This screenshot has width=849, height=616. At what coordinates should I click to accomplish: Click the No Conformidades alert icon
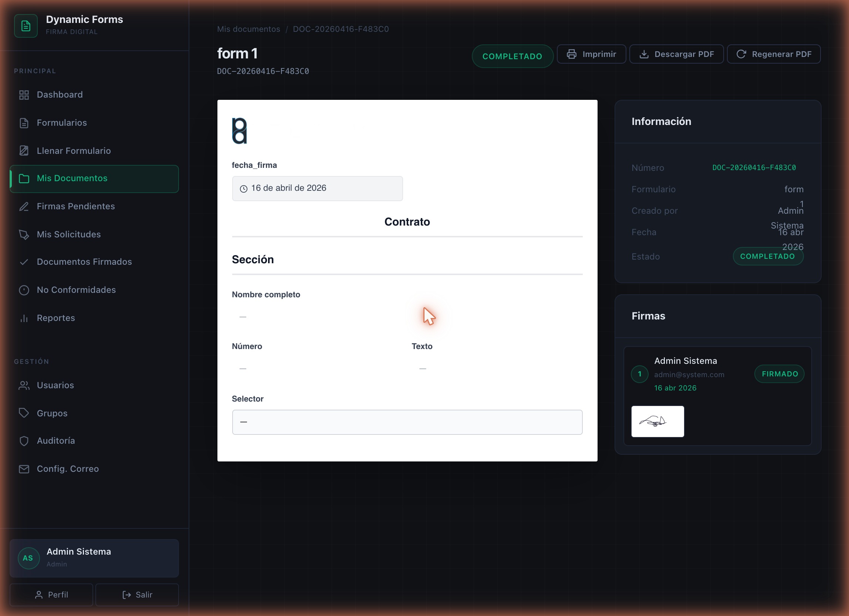coord(24,290)
